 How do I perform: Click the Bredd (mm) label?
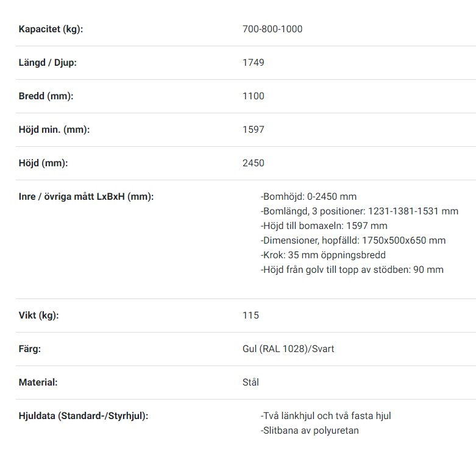coord(46,96)
